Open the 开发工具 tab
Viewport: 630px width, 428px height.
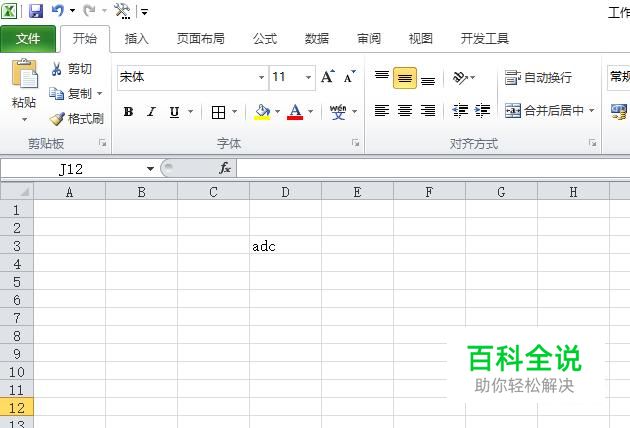[x=485, y=39]
